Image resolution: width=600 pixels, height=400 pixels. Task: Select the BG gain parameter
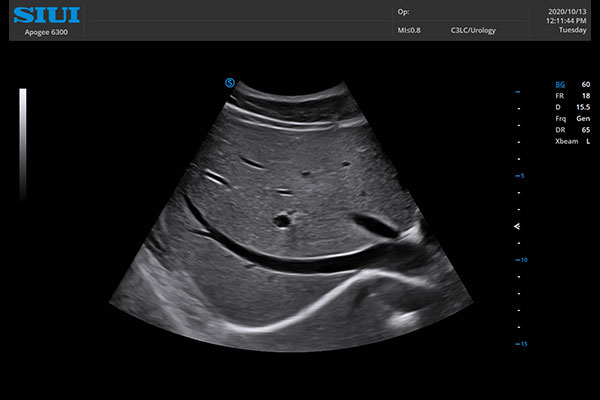(x=561, y=85)
